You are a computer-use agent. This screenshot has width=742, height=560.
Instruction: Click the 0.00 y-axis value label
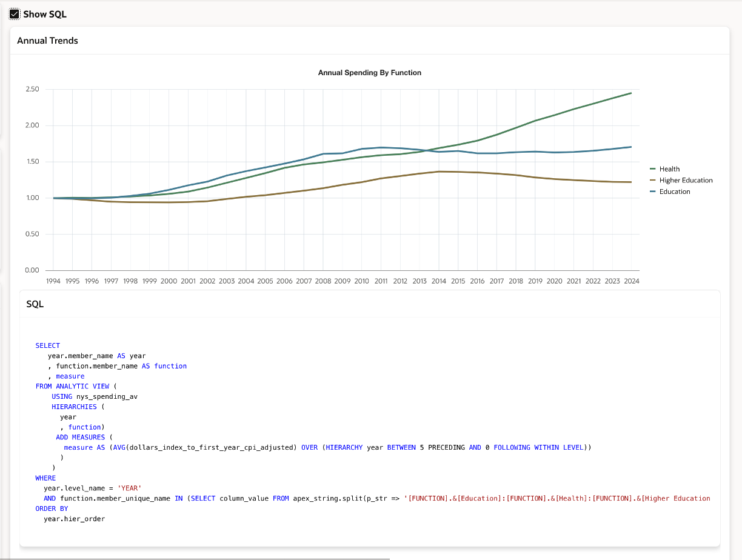coord(32,270)
